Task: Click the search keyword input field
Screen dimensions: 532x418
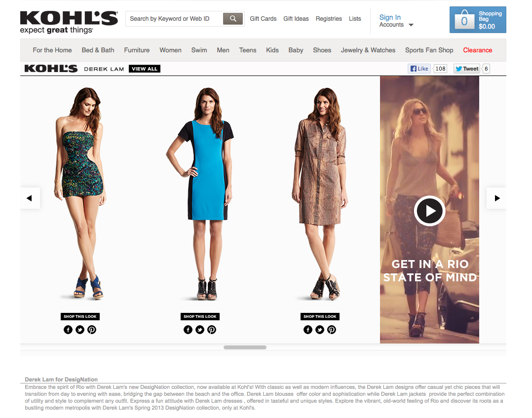Action: (x=174, y=19)
